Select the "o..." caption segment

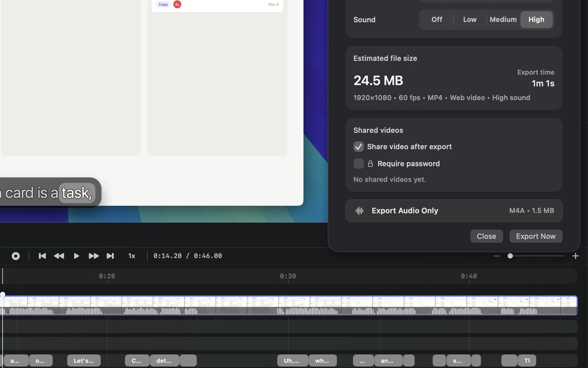(x=40, y=361)
